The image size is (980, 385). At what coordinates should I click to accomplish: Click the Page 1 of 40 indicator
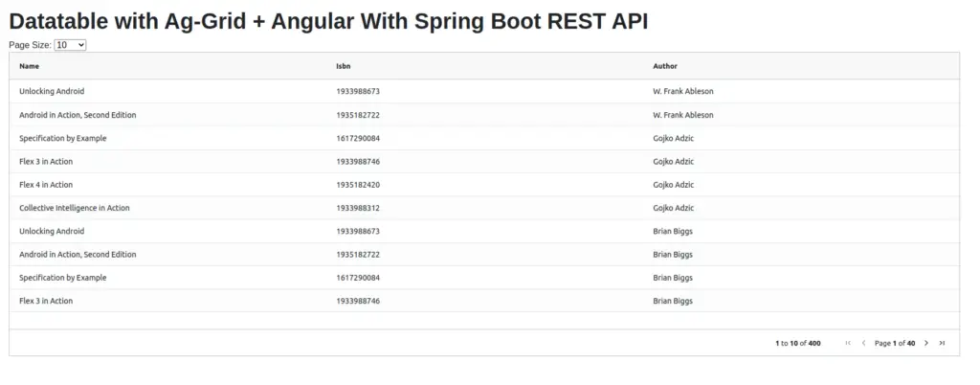tap(895, 343)
